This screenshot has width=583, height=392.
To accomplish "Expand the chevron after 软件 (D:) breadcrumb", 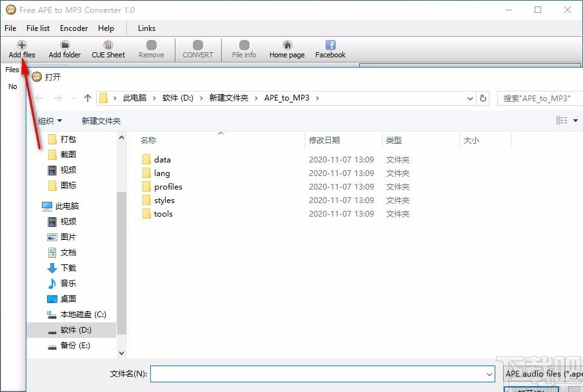I will point(201,98).
